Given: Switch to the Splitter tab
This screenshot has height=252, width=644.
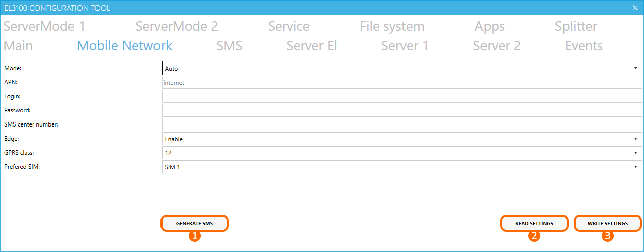Looking at the screenshot, I should coord(576,26).
